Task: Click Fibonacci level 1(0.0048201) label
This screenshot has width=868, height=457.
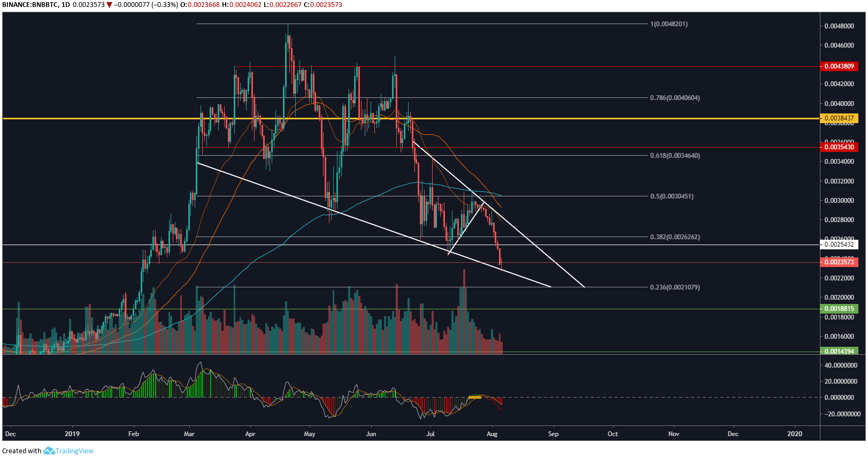Action: click(669, 24)
